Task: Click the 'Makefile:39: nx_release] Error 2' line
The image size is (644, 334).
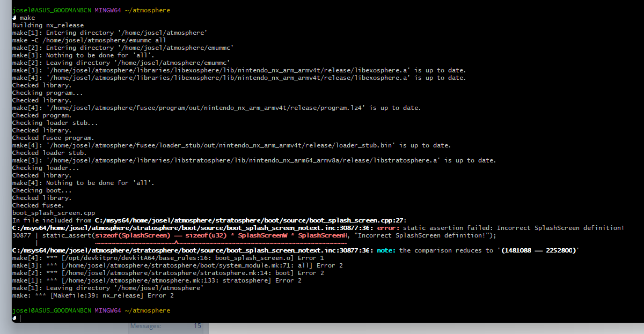Action: coord(93,295)
